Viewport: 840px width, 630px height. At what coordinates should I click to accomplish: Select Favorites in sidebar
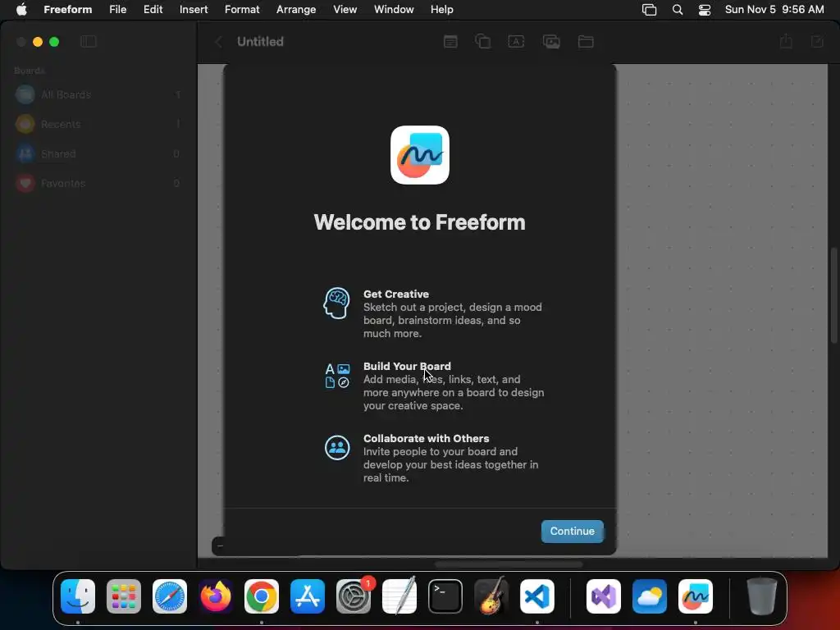(98, 183)
